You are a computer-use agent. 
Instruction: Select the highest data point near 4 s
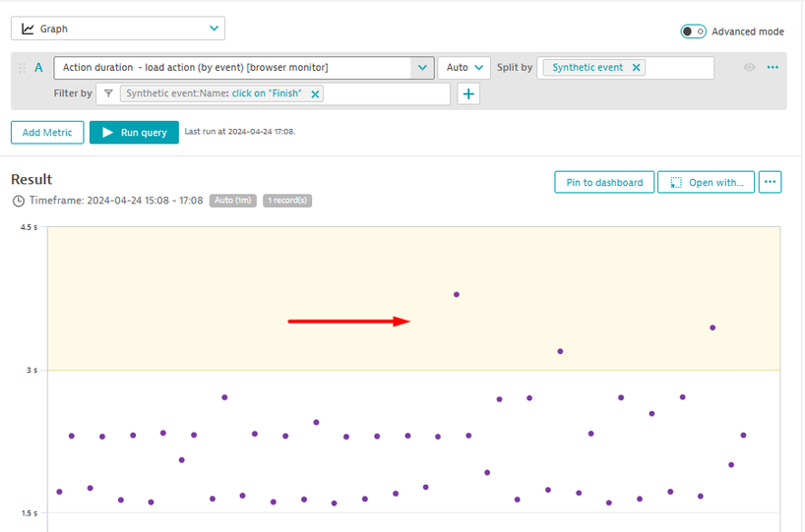click(x=456, y=294)
